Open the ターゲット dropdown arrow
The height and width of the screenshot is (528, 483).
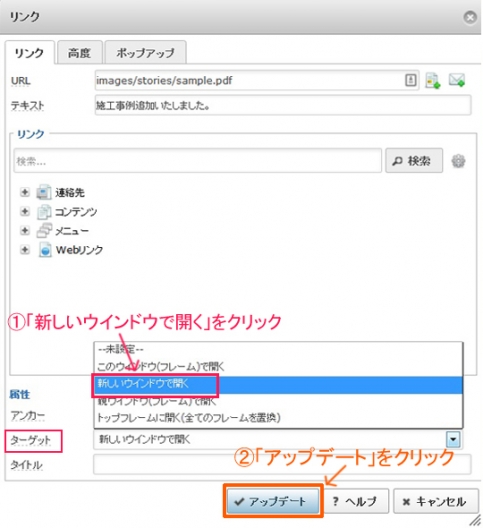tap(453, 439)
